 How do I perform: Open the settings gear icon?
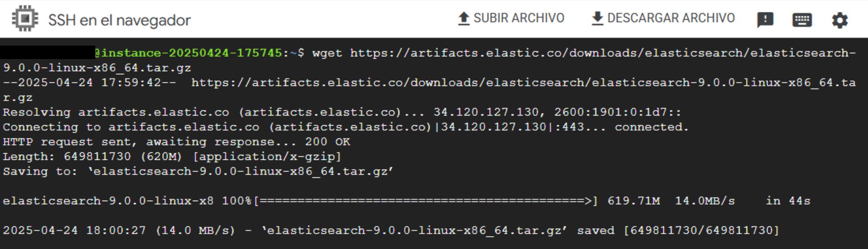[840, 20]
